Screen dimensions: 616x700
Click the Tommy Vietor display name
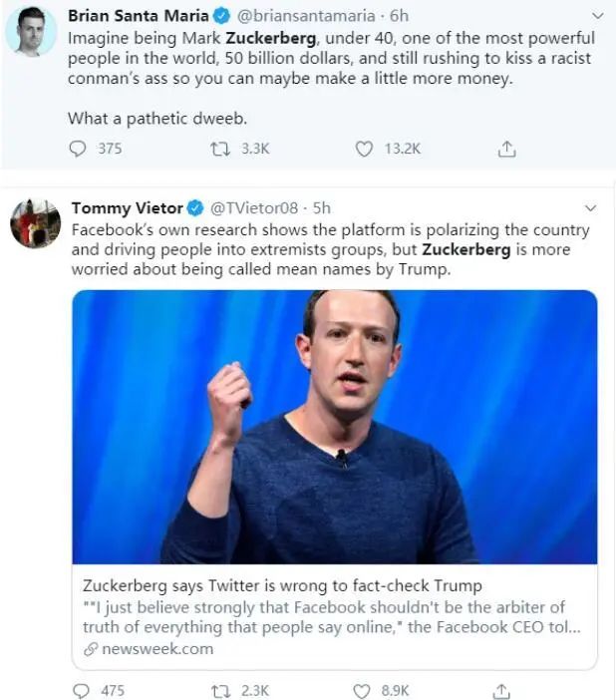coord(127,208)
